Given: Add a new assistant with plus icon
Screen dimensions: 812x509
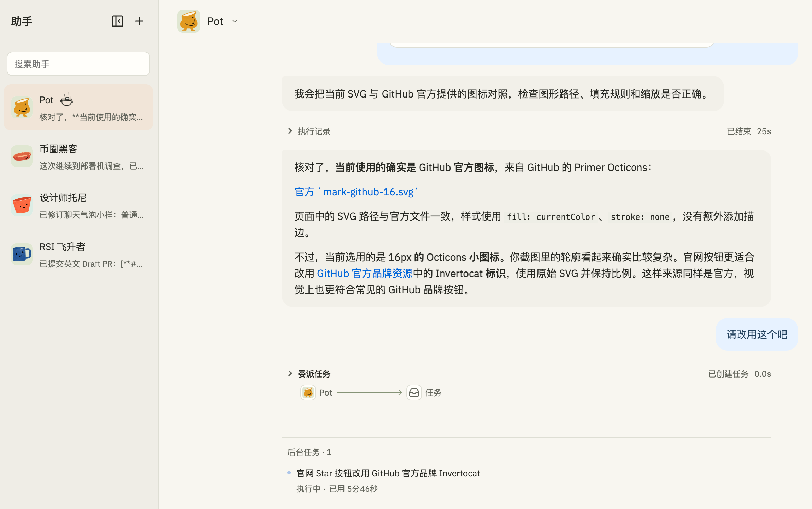Looking at the screenshot, I should (139, 21).
